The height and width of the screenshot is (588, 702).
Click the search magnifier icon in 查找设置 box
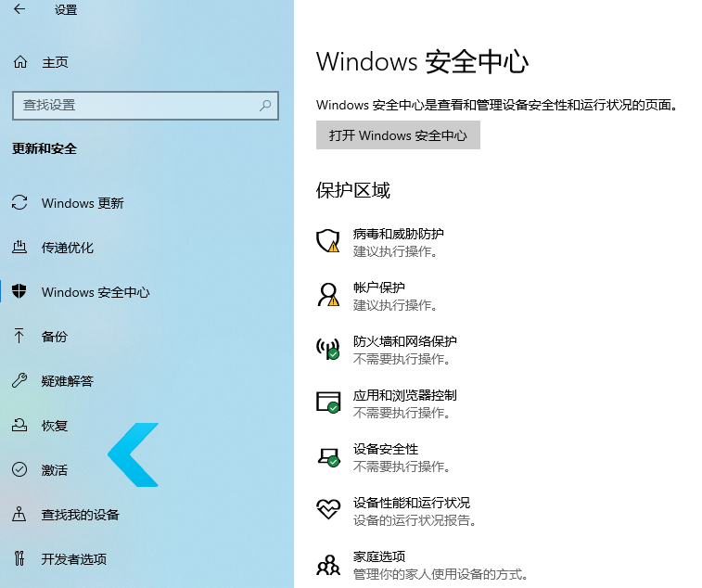265,106
